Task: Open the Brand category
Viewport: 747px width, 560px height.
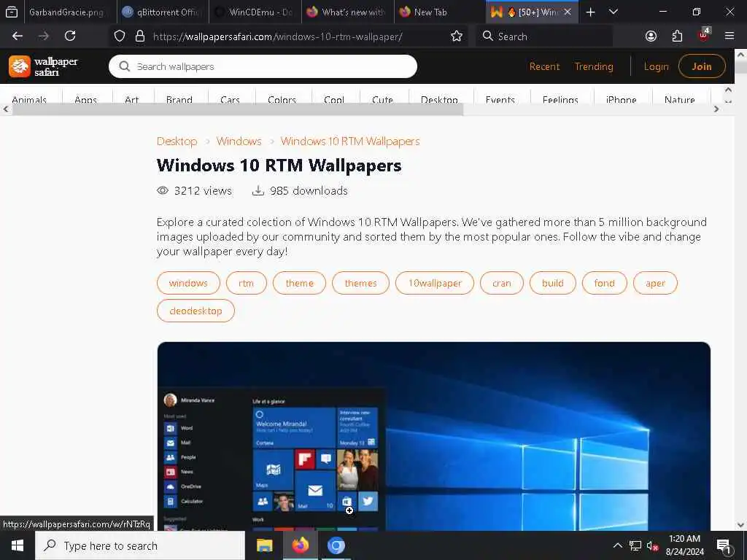Action: pyautogui.click(x=179, y=99)
